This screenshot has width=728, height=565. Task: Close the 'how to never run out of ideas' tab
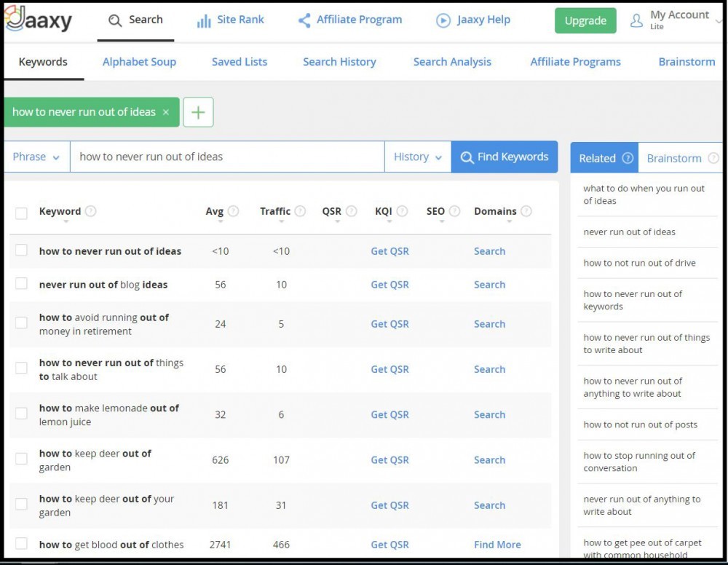tap(166, 112)
